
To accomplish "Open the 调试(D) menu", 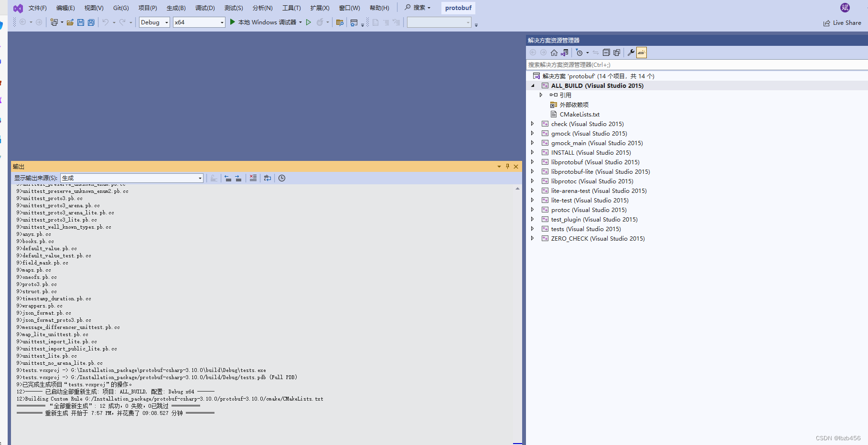I will [205, 8].
